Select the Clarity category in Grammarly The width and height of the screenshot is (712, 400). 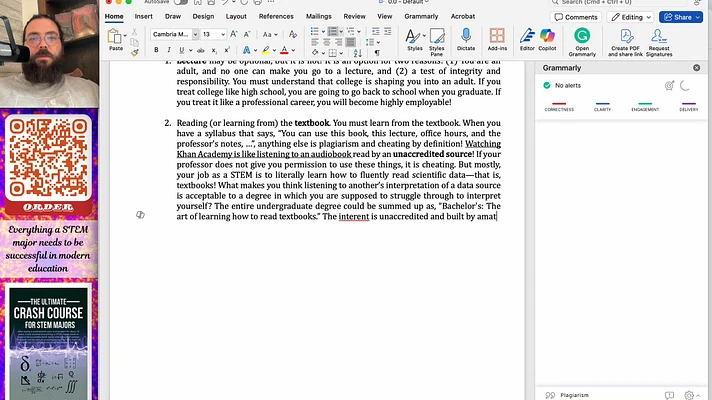point(603,107)
